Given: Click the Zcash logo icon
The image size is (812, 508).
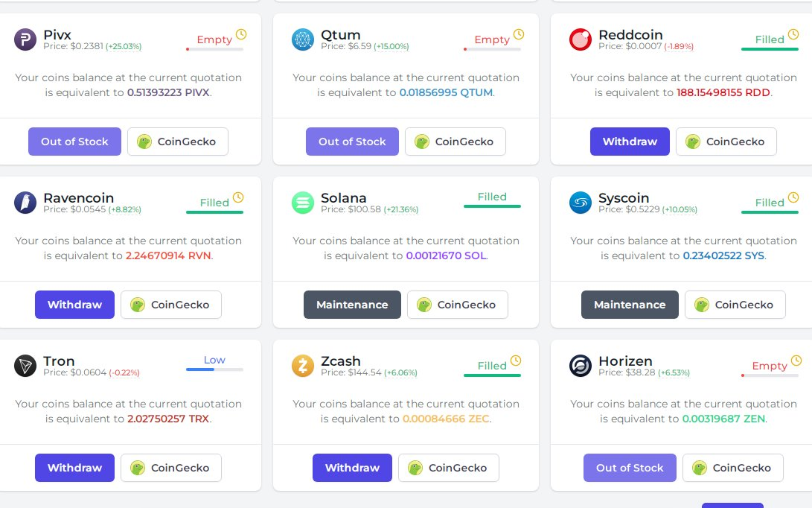Looking at the screenshot, I should click(302, 366).
